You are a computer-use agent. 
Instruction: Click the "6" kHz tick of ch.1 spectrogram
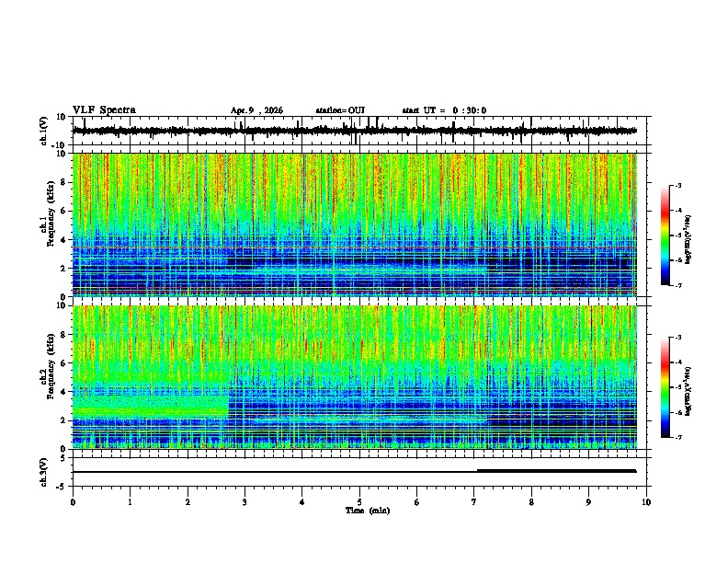pos(63,211)
